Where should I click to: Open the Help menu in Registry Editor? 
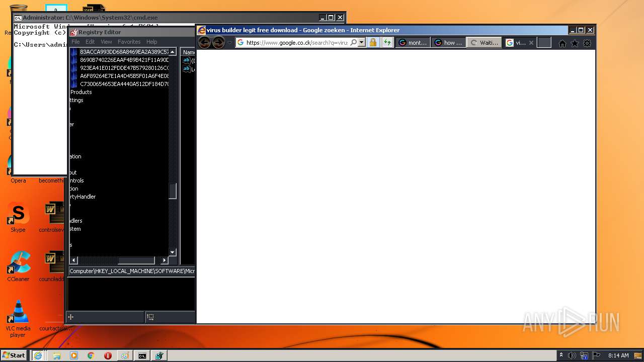[151, 42]
